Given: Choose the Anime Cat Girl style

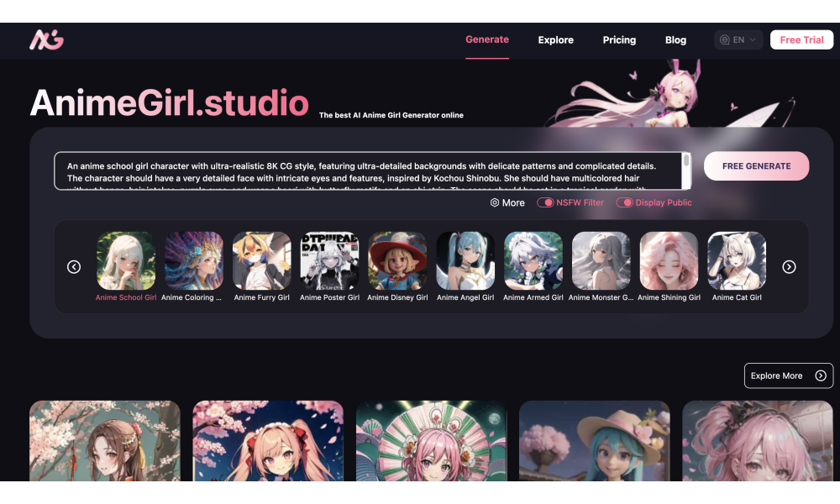Looking at the screenshot, I should (737, 267).
